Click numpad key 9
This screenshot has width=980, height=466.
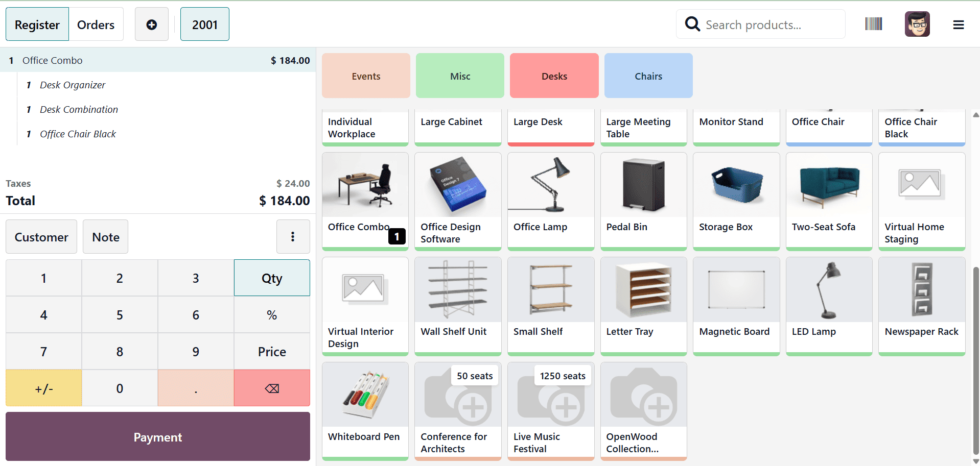(196, 352)
